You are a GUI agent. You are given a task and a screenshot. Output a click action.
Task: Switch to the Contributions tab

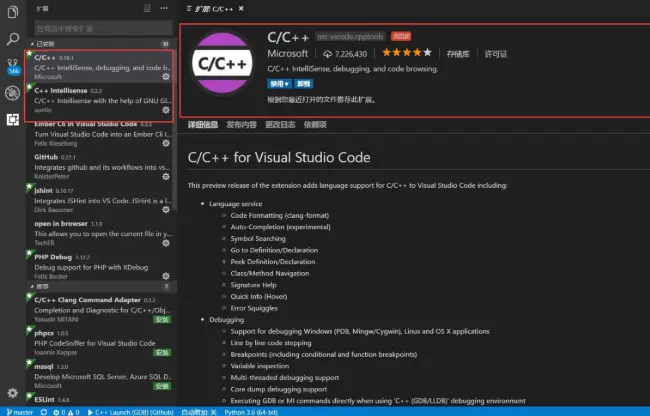(x=241, y=125)
